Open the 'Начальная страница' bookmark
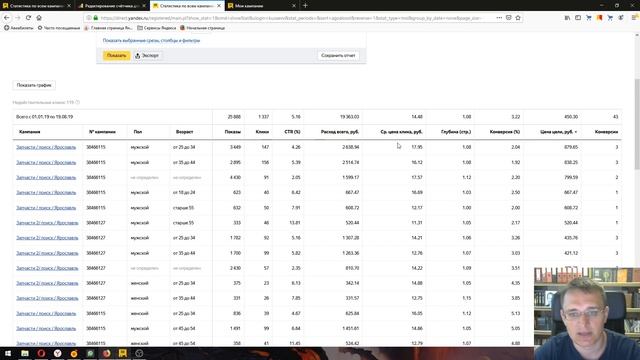 [202, 28]
